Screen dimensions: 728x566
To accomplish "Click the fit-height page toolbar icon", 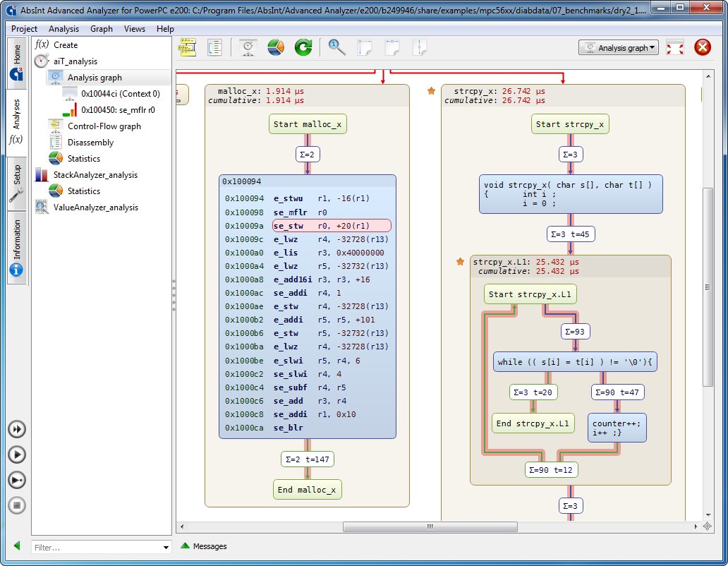I will tap(420, 47).
